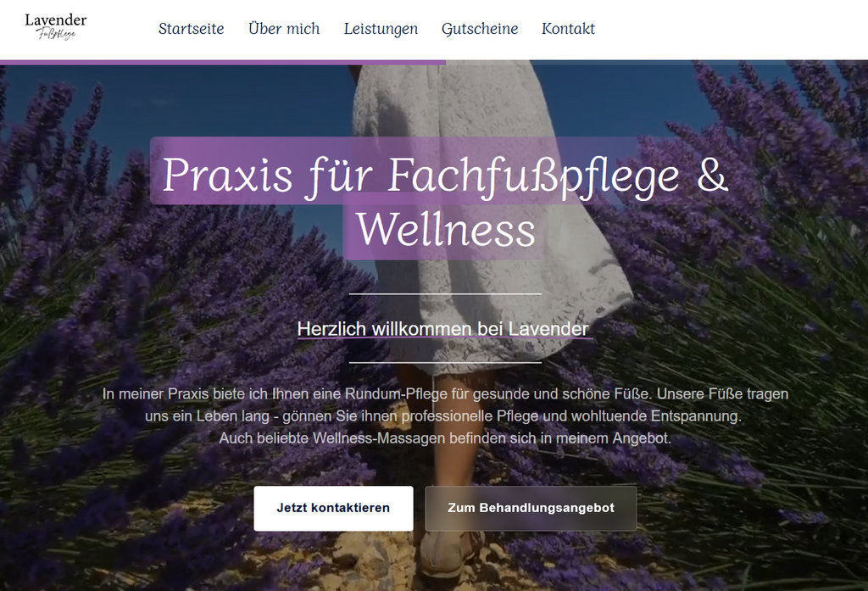
Task: Click the Herzlich willkommen bei Lavender heading
Action: (x=444, y=328)
